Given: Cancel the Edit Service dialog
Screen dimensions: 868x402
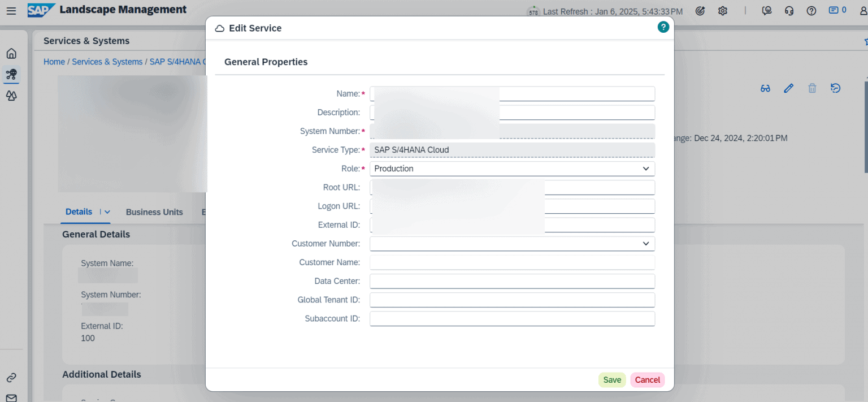Looking at the screenshot, I should click(647, 379).
